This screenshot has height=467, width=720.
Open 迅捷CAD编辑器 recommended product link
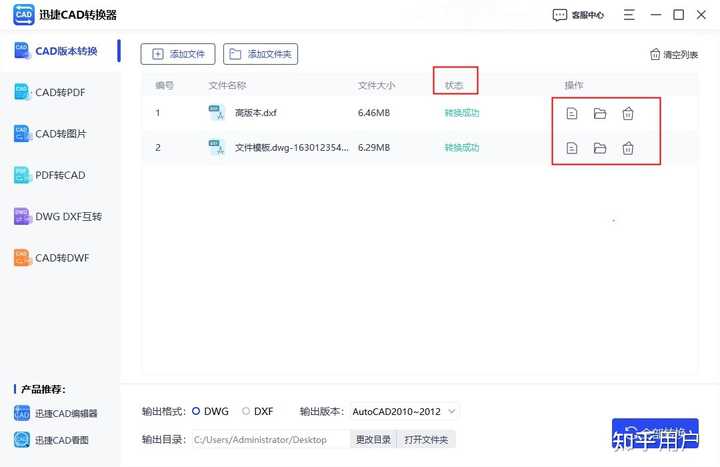click(66, 413)
